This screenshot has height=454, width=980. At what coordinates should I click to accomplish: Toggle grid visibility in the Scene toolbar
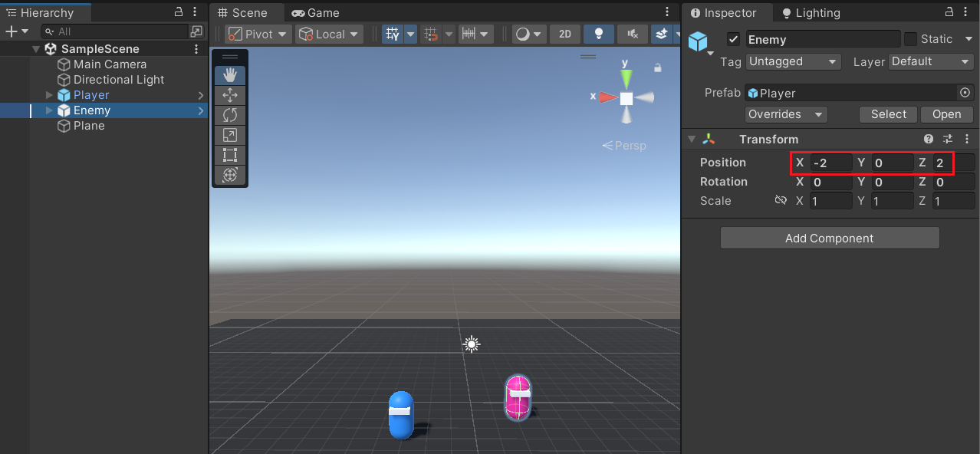click(393, 35)
